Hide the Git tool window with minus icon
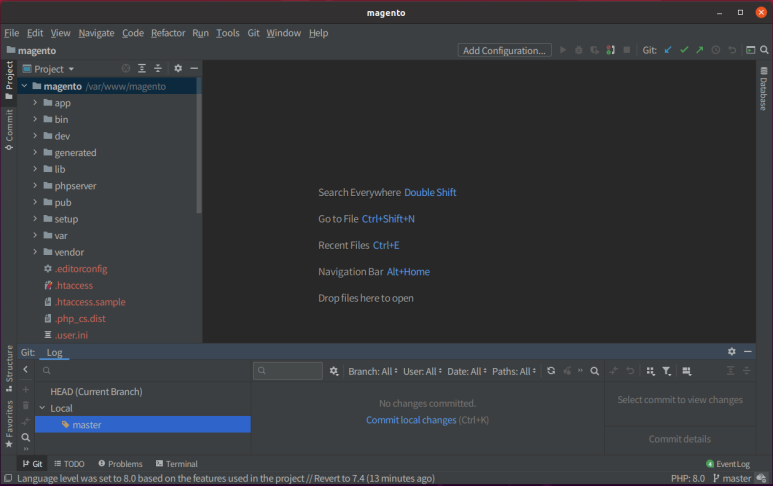The image size is (773, 486). (x=747, y=351)
